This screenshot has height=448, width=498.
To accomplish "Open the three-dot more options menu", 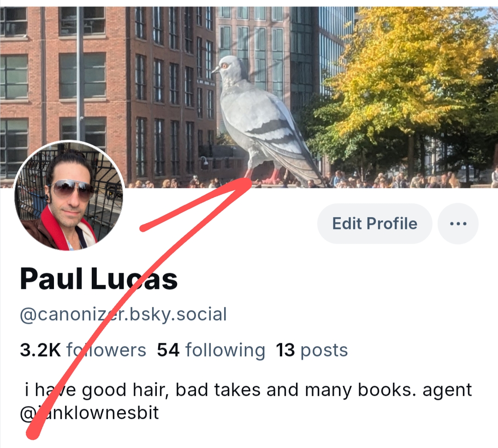I will (x=458, y=224).
